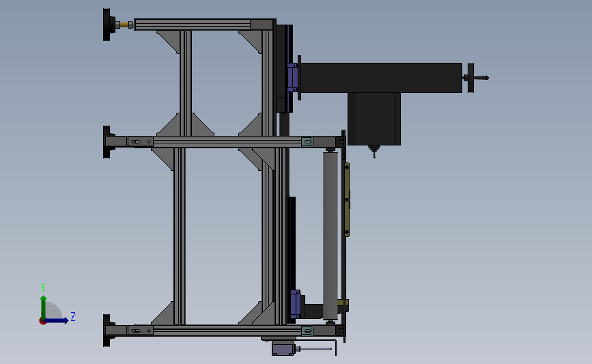The height and width of the screenshot is (364, 592).
Task: Select the small tool tip below the motor box
Action: [x=373, y=151]
